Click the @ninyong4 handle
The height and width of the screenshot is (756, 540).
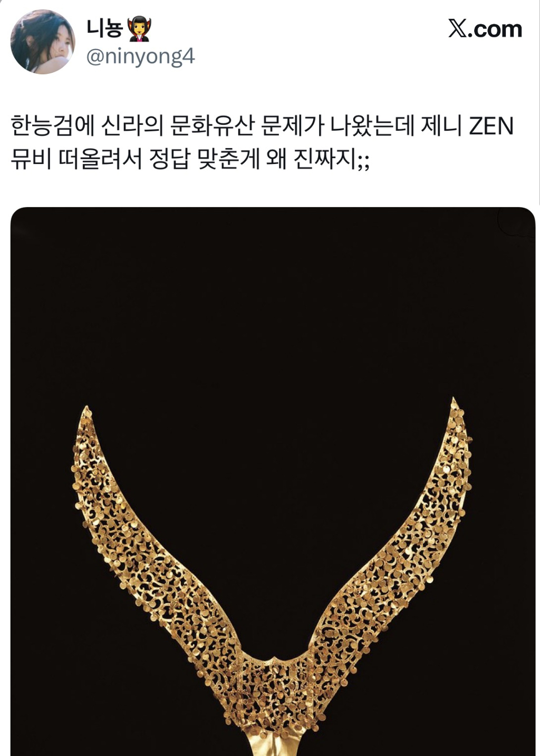(140, 56)
